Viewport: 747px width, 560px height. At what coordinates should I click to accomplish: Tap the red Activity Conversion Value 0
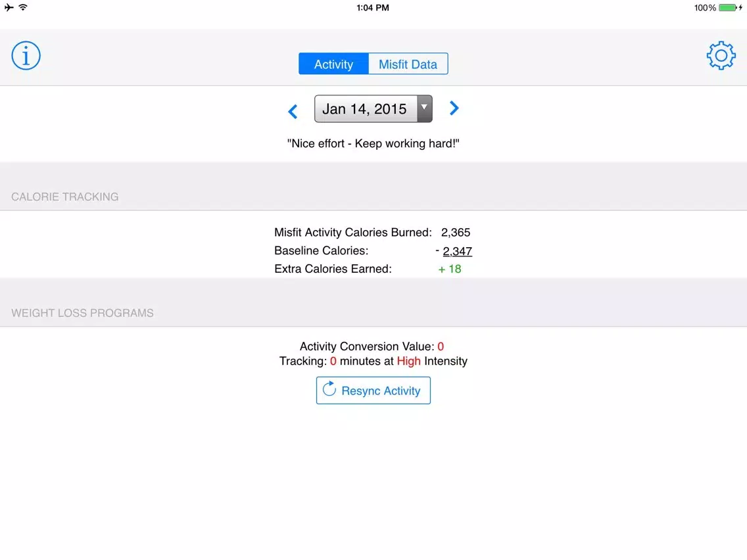[x=441, y=346]
